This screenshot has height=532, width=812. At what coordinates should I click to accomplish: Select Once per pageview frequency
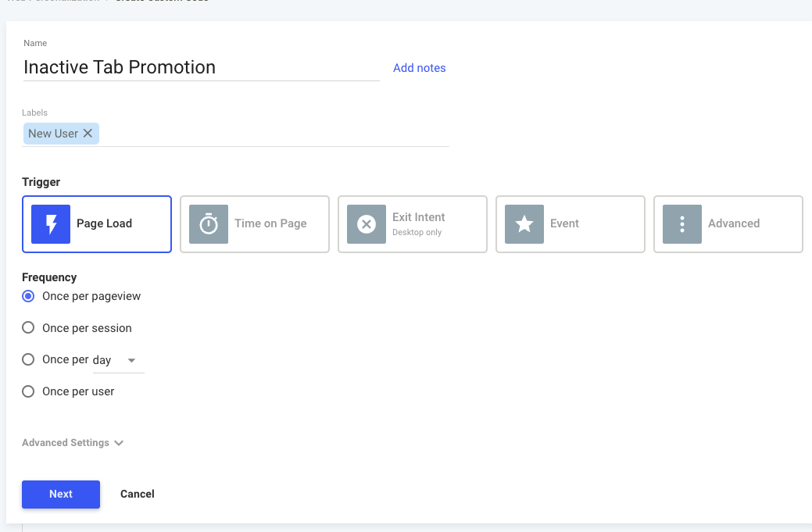[x=28, y=296]
